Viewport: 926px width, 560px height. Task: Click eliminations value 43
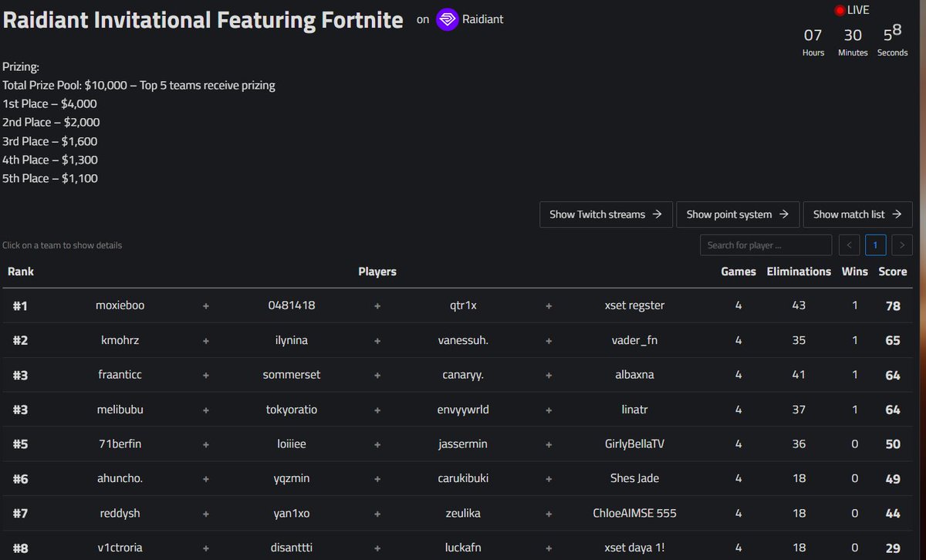[799, 305]
